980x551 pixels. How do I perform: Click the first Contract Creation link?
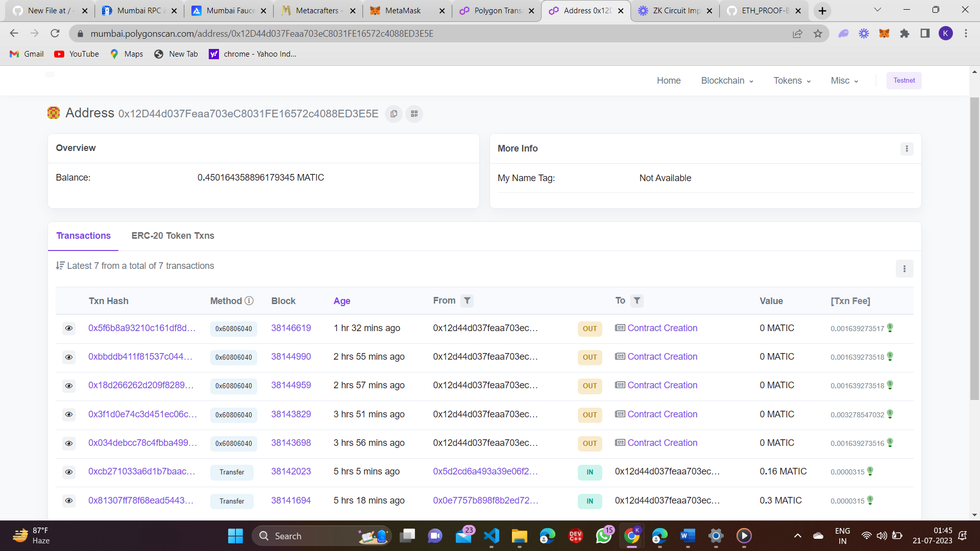click(x=662, y=328)
